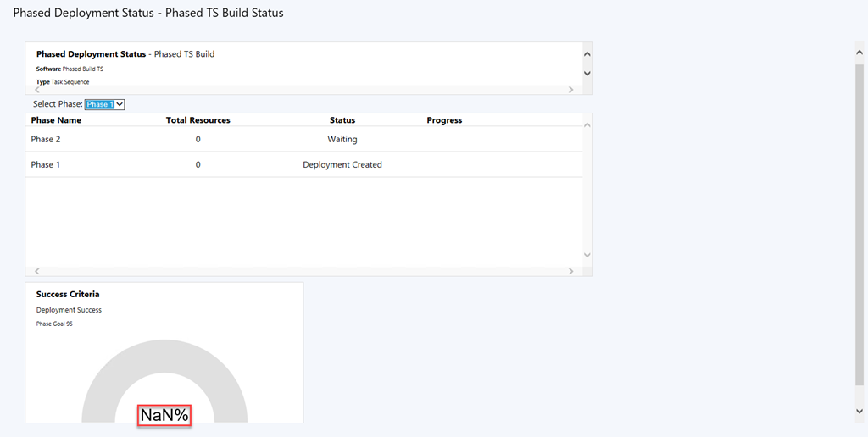Click the Status column header

pos(342,120)
